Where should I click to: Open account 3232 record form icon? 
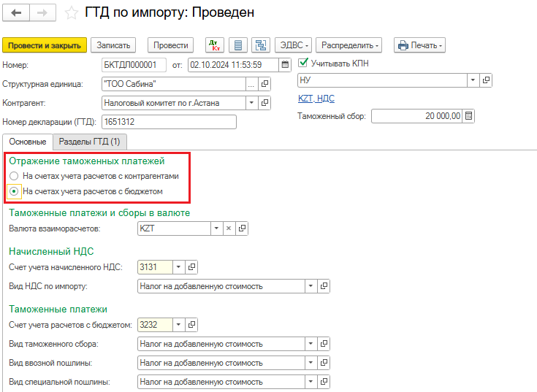(191, 324)
